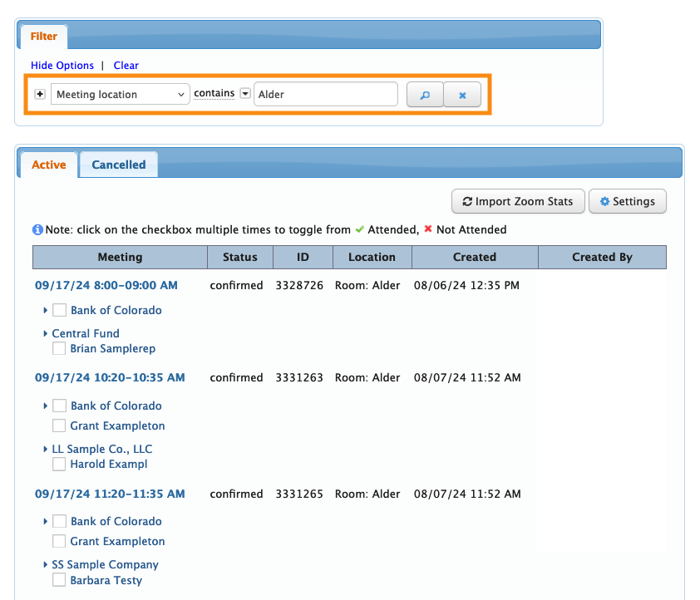
Task: Open the Meeting location field dropdown
Action: (121, 95)
